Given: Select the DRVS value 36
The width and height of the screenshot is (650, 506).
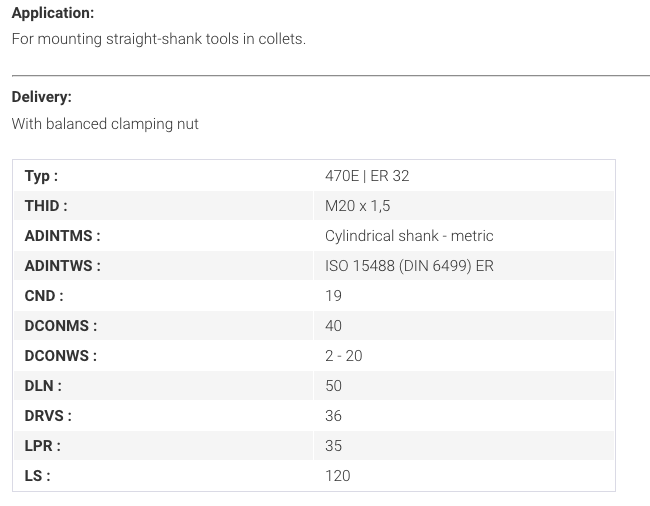Looking at the screenshot, I should coord(333,416).
